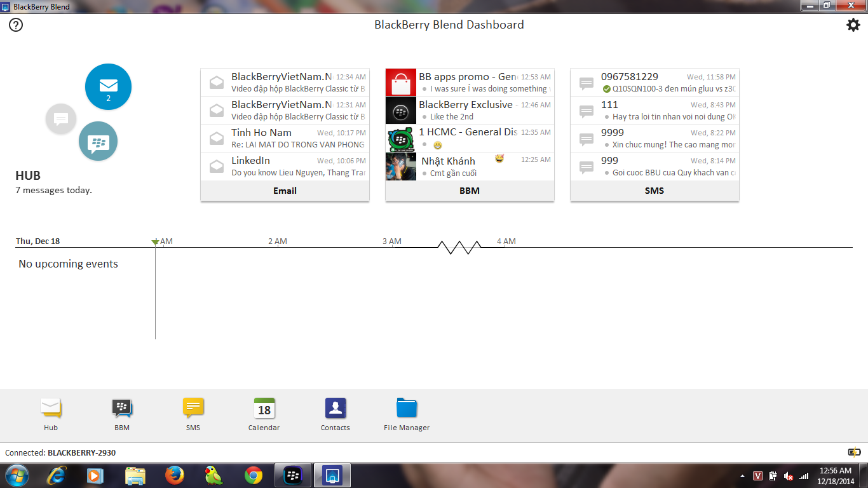
Task: Click the 2 AM timeline label
Action: pos(278,241)
